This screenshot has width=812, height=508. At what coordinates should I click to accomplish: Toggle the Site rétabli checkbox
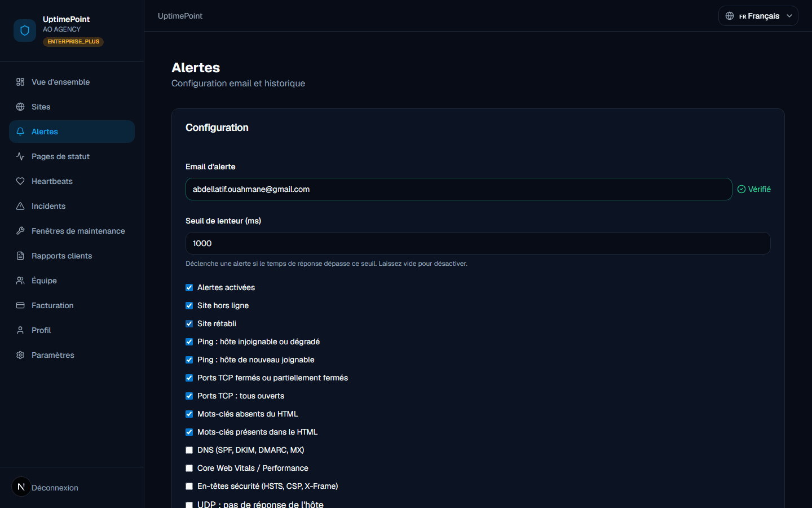point(189,323)
